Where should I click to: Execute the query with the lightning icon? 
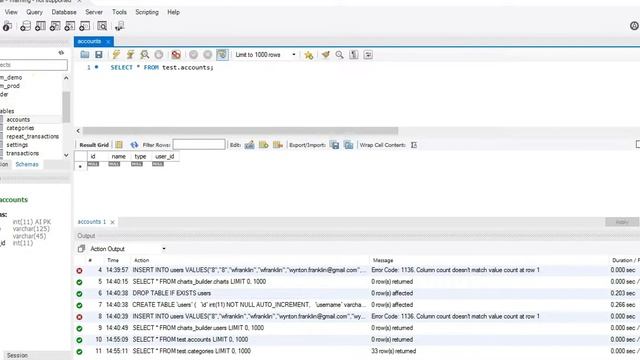tap(116, 55)
